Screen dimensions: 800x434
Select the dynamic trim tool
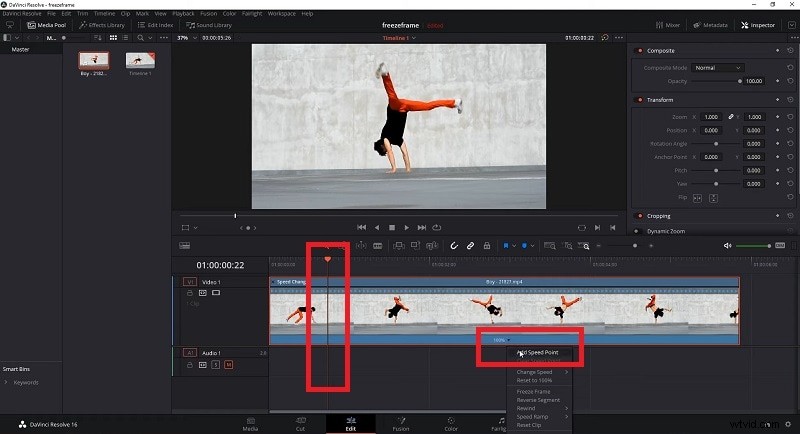[x=361, y=246]
